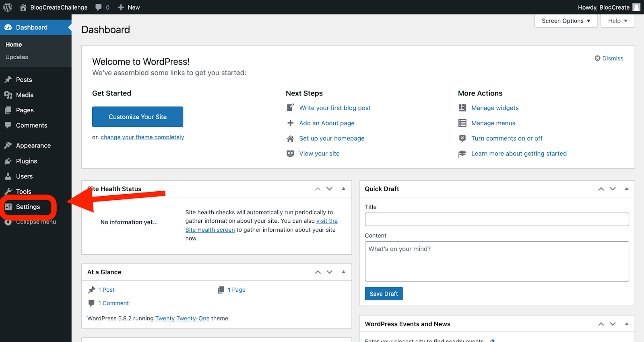Open Write your first blog post link
This screenshot has height=342, width=644.
335,108
